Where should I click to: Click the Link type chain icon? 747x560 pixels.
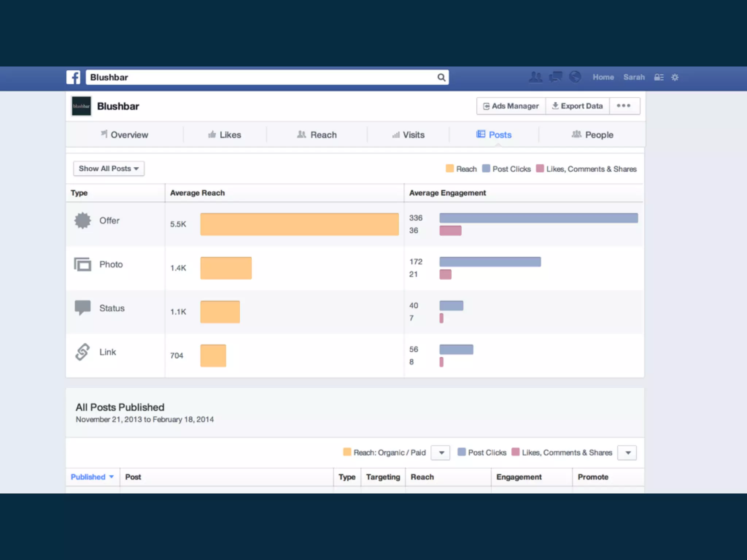coord(83,352)
